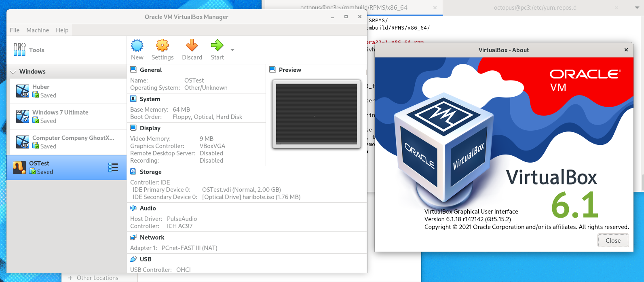Click the OSTest machine icon
The height and width of the screenshot is (282, 644).
[19, 168]
